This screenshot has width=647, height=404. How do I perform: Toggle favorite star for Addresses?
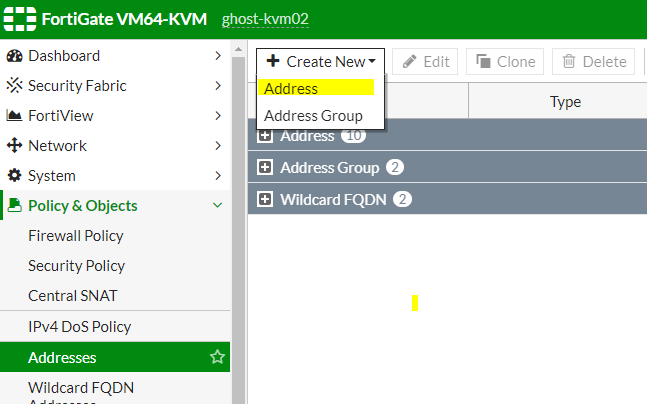pyautogui.click(x=216, y=357)
